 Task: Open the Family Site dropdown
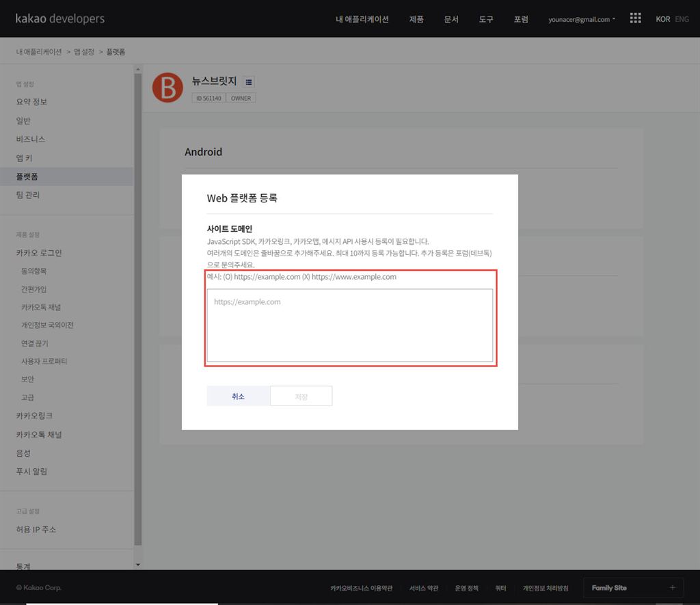[x=633, y=588]
